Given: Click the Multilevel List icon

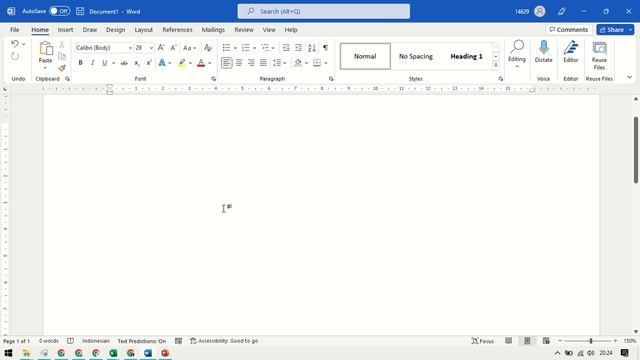Looking at the screenshot, I should click(265, 48).
